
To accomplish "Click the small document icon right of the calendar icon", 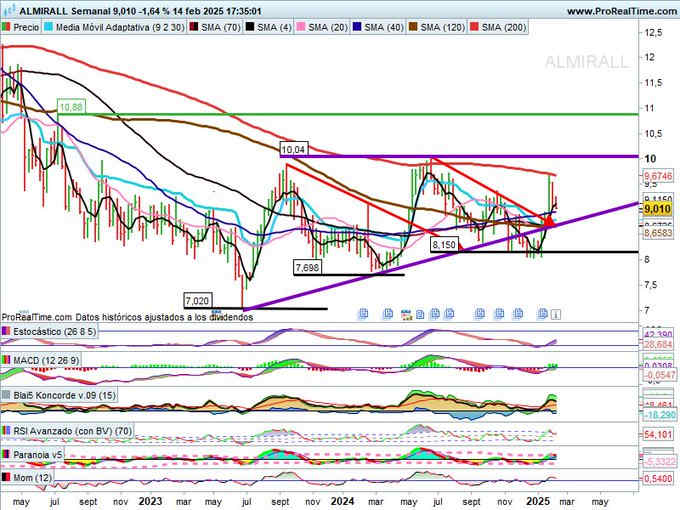I will 420,314.
